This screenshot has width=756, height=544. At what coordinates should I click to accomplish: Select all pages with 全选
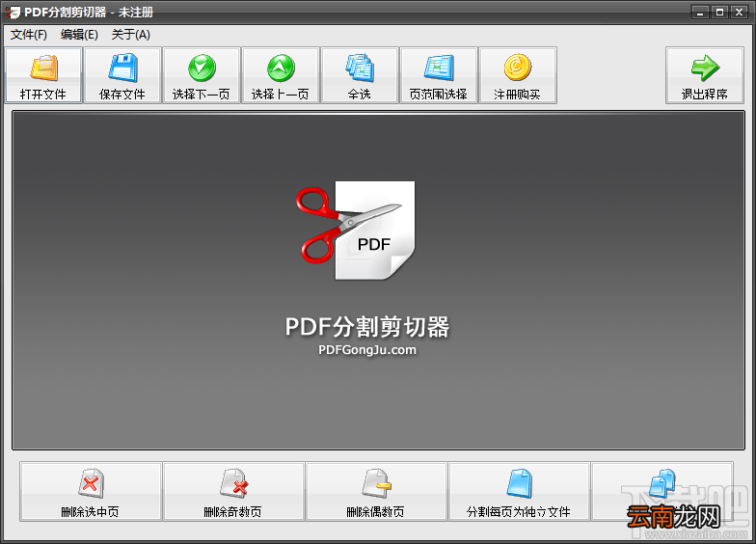(x=360, y=75)
